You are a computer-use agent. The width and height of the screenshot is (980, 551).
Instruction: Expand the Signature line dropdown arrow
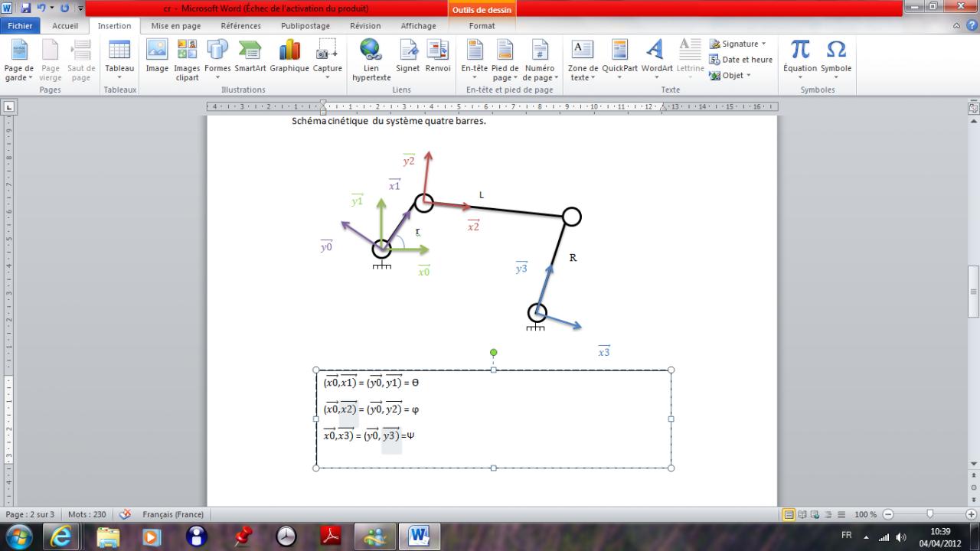(x=763, y=44)
